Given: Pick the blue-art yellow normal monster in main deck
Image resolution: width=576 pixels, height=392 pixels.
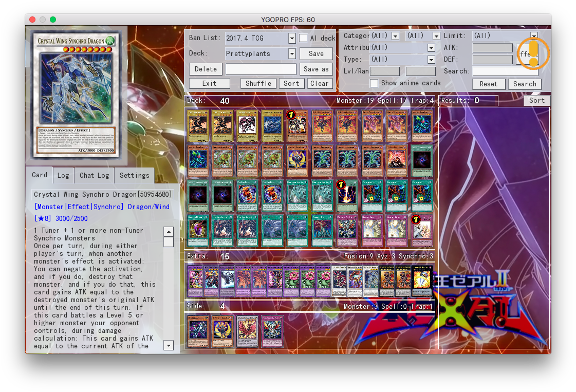Looking at the screenshot, I should click(x=272, y=126).
